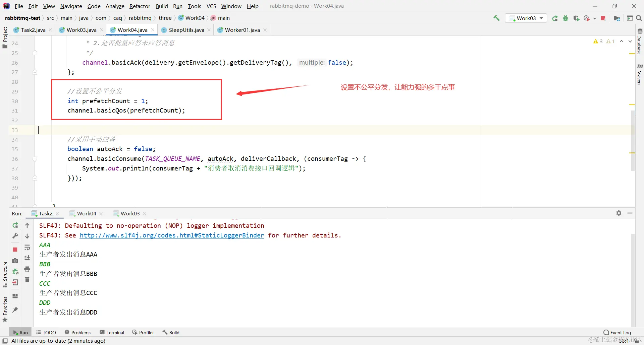Restore layout in the Run panel
Image resolution: width=644 pixels, height=345 pixels.
coord(15,296)
